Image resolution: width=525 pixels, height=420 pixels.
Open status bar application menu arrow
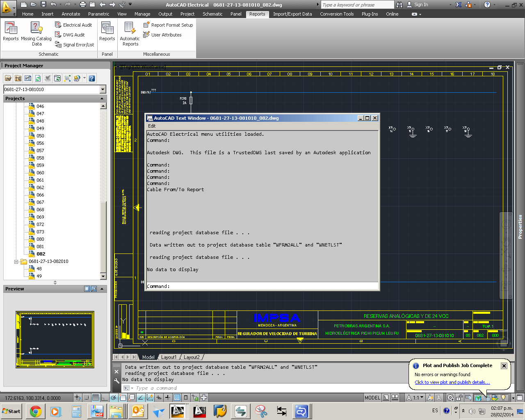513,397
